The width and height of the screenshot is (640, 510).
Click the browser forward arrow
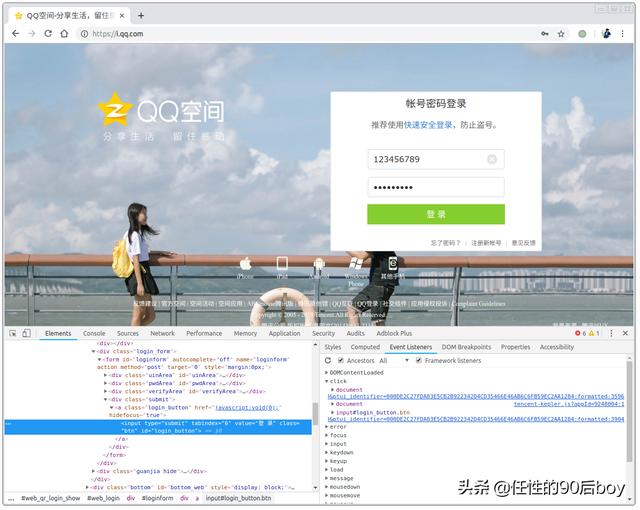(x=32, y=33)
